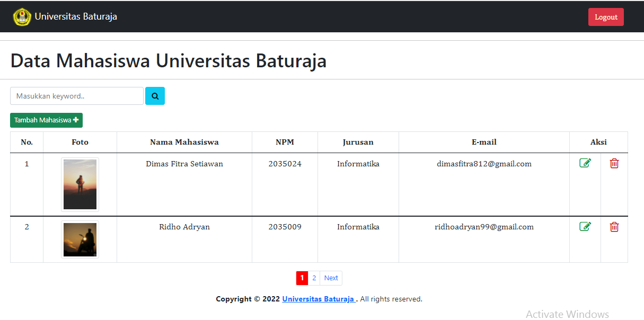644x320 pixels.
Task: Select the name Dimas Fitra Setiawan
Action: point(184,164)
